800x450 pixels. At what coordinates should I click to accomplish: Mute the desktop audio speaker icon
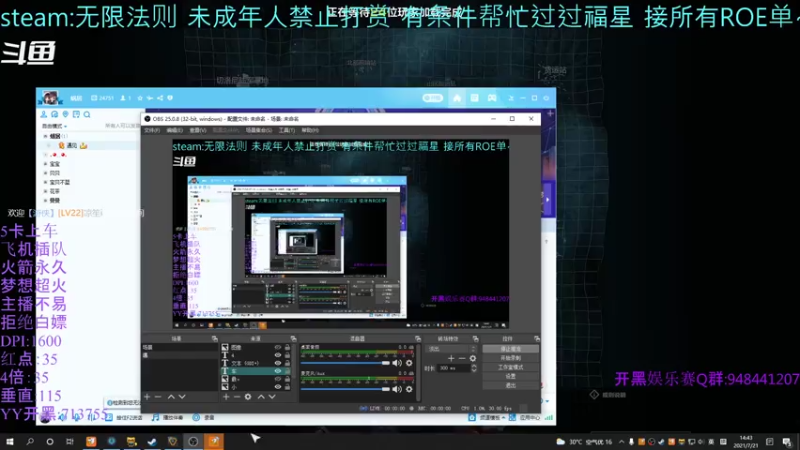pos(397,363)
